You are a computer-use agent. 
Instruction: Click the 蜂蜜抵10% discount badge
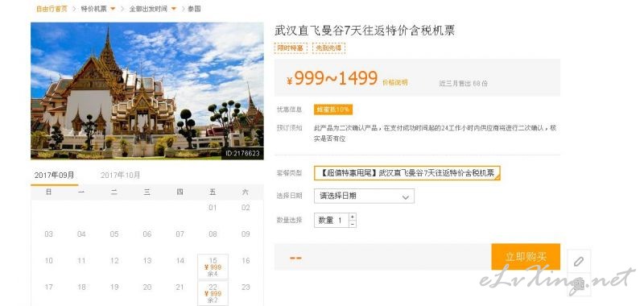click(x=333, y=110)
